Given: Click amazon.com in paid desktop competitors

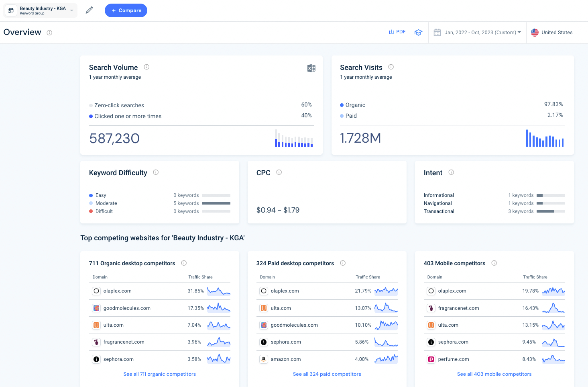Looking at the screenshot, I should [286, 359].
